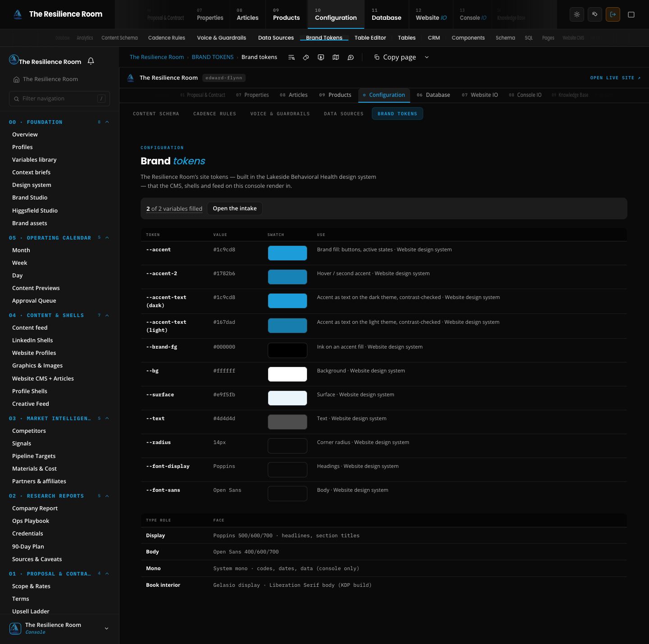
Task: Click the sailboat avatar at the sidebar bottom
Action: (15, 628)
